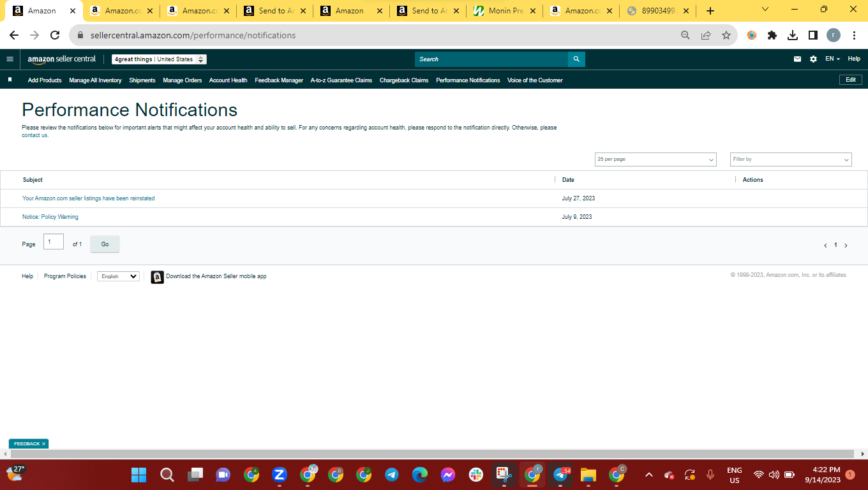
Task: Open A-to-z Guarantee Claims
Action: [341, 80]
